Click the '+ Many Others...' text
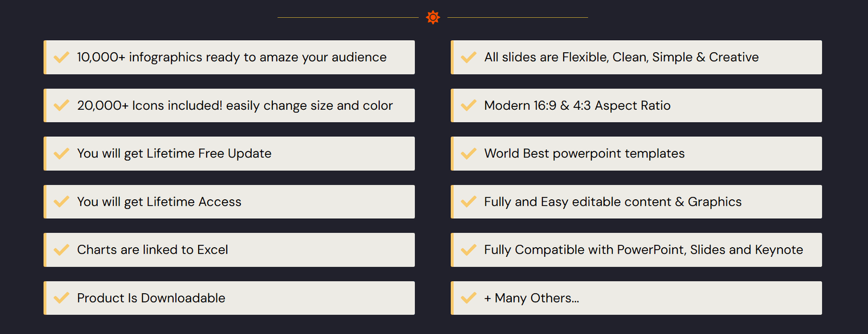 click(532, 298)
